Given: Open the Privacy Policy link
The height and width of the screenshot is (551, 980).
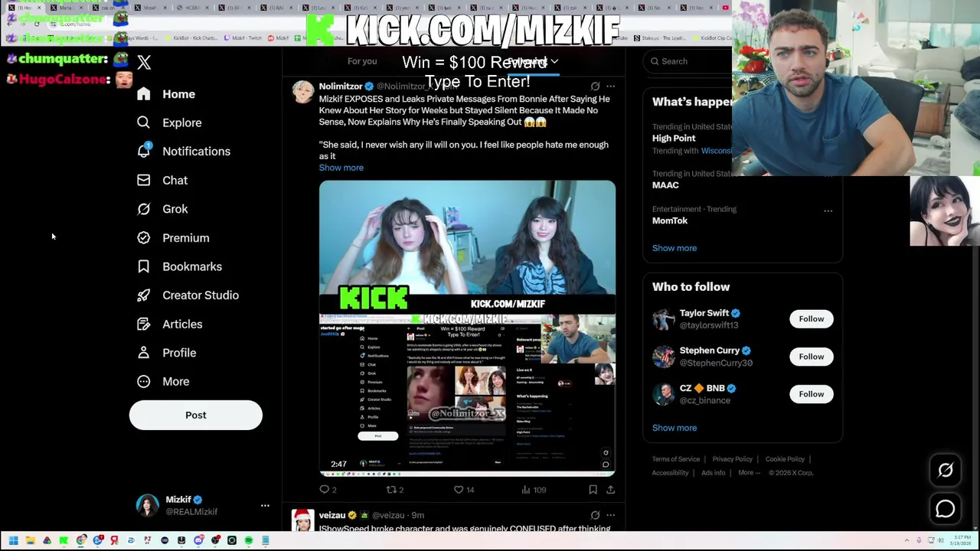Looking at the screenshot, I should coord(733,459).
